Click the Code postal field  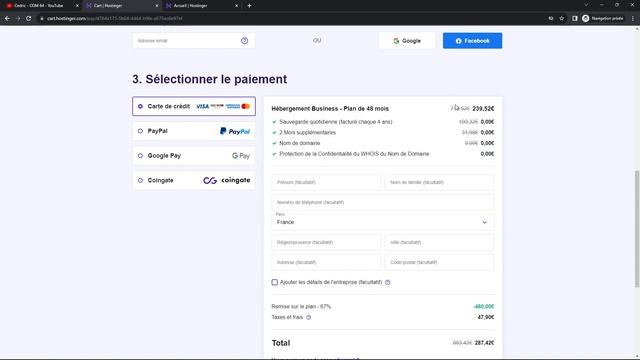439,262
